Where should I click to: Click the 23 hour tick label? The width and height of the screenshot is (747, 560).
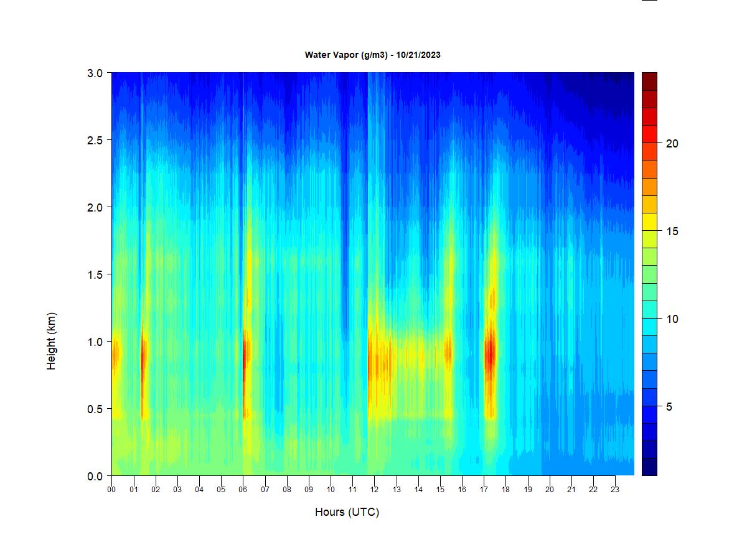pyautogui.click(x=615, y=489)
